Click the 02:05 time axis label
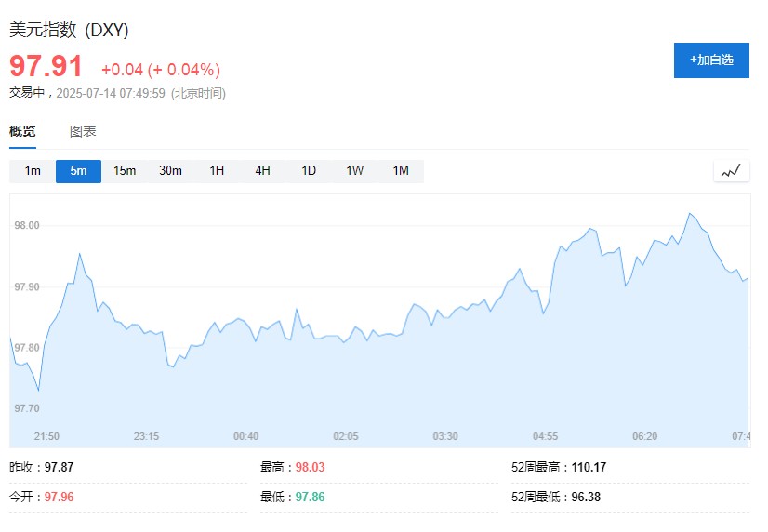The image size is (768, 532). click(x=346, y=436)
